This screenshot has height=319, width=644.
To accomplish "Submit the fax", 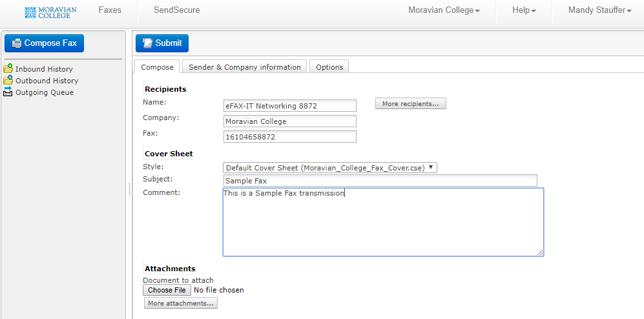I will 162,43.
